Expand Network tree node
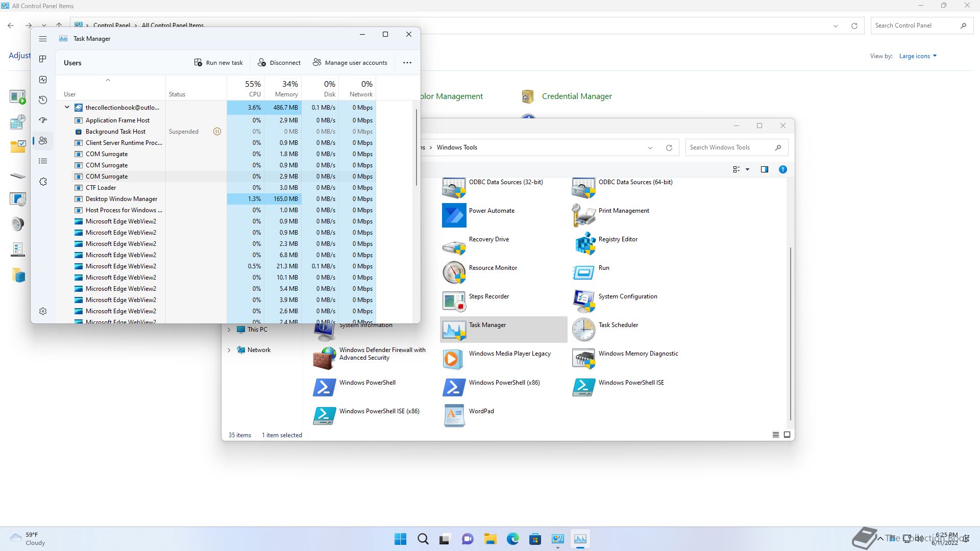 [x=229, y=350]
